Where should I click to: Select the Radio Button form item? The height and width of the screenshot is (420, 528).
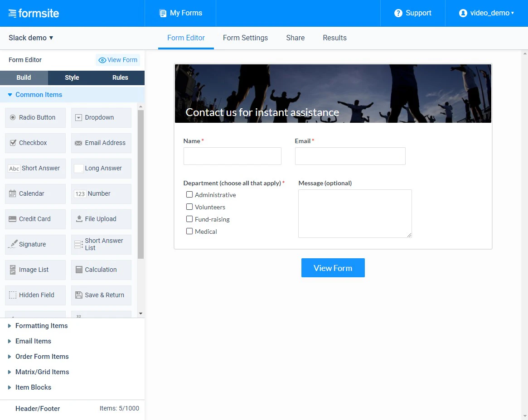pos(35,117)
